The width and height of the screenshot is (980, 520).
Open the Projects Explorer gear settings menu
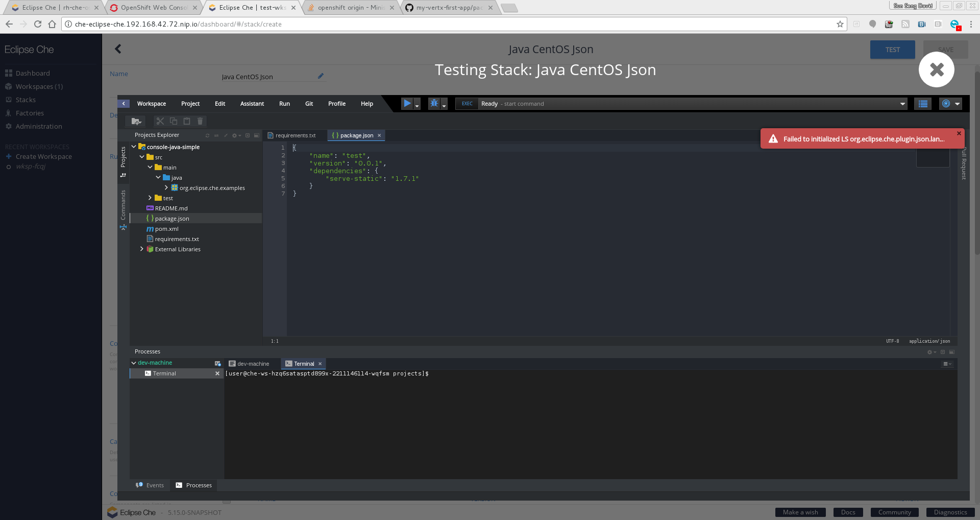[236, 135]
